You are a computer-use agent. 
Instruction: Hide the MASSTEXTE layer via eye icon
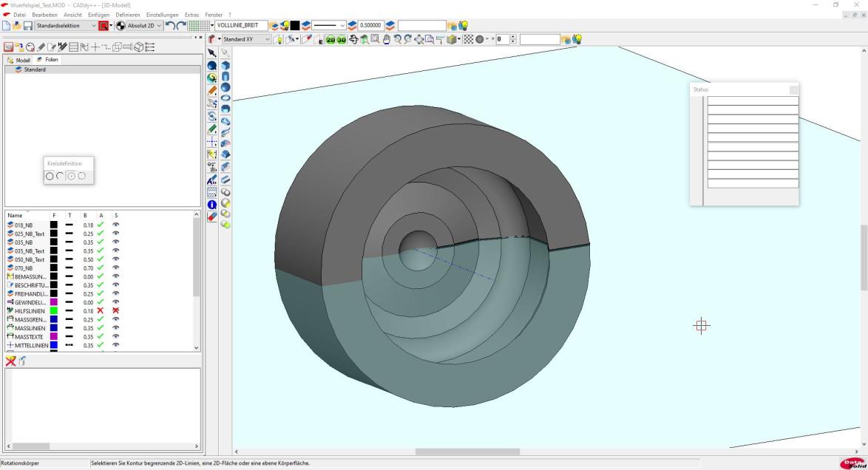pos(115,336)
